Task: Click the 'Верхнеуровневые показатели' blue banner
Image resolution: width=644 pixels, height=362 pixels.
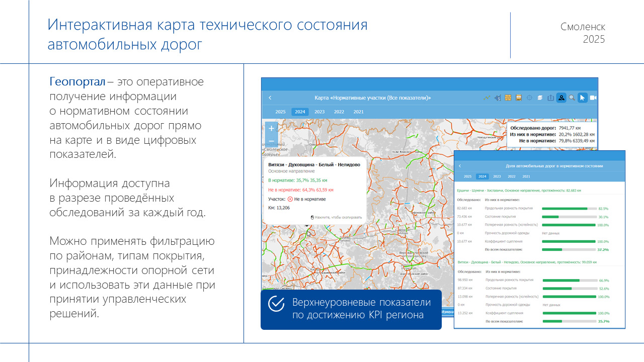Action: 351,309
